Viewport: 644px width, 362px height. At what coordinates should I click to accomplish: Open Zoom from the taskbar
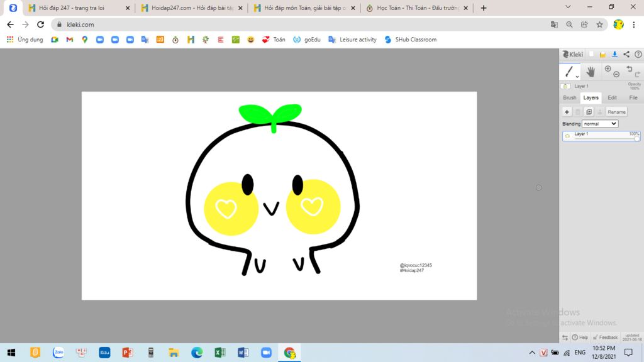[x=266, y=353]
